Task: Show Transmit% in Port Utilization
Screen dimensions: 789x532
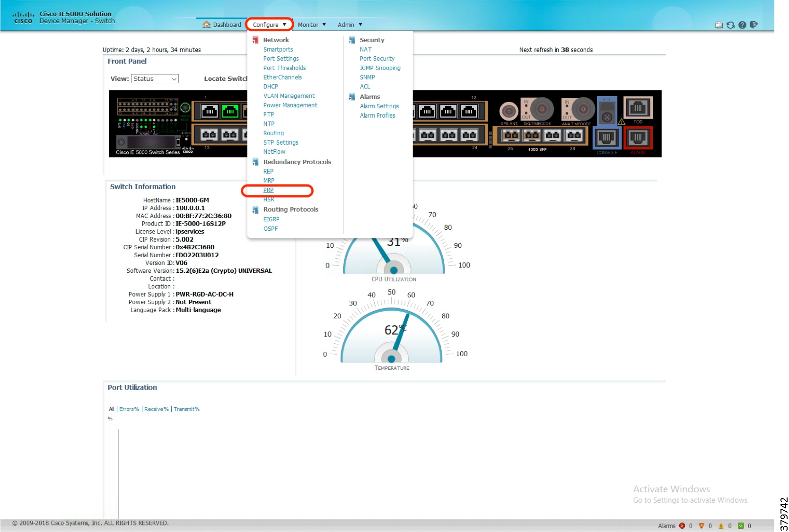Action: [x=186, y=409]
